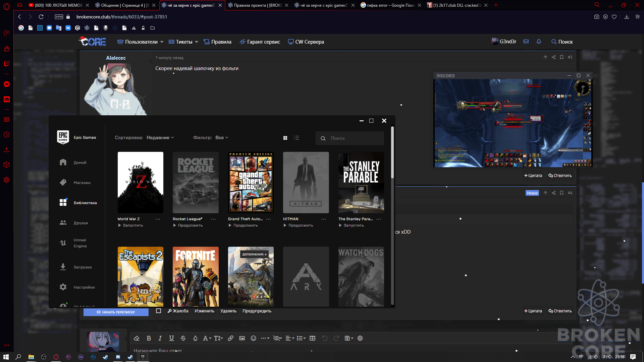Toggle italic in forum editor

point(160,338)
